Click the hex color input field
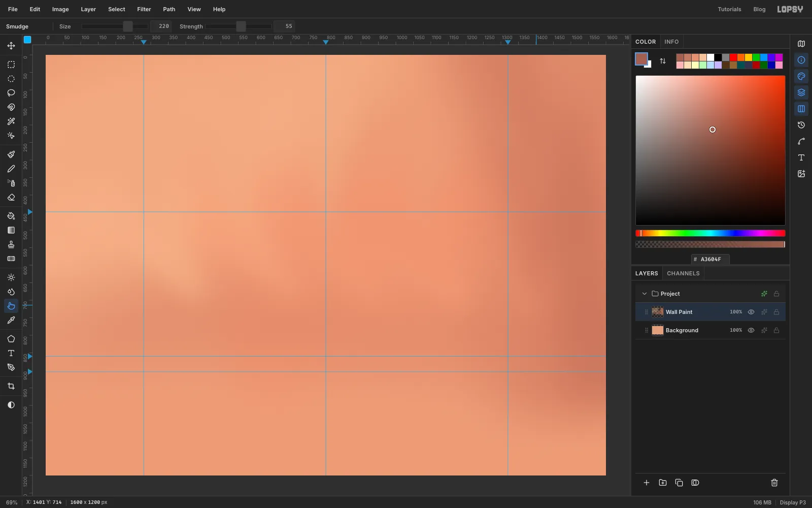This screenshot has width=812, height=508. click(x=710, y=259)
